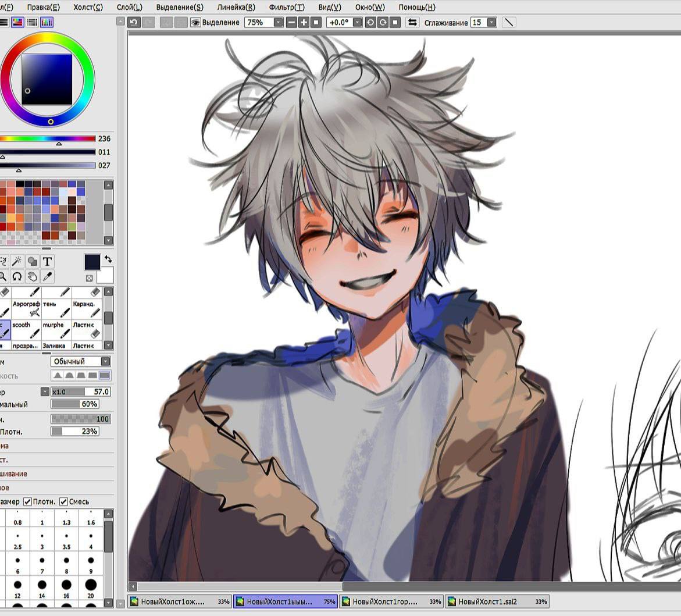Click the dark navy foreground color swatch

pos(92,262)
